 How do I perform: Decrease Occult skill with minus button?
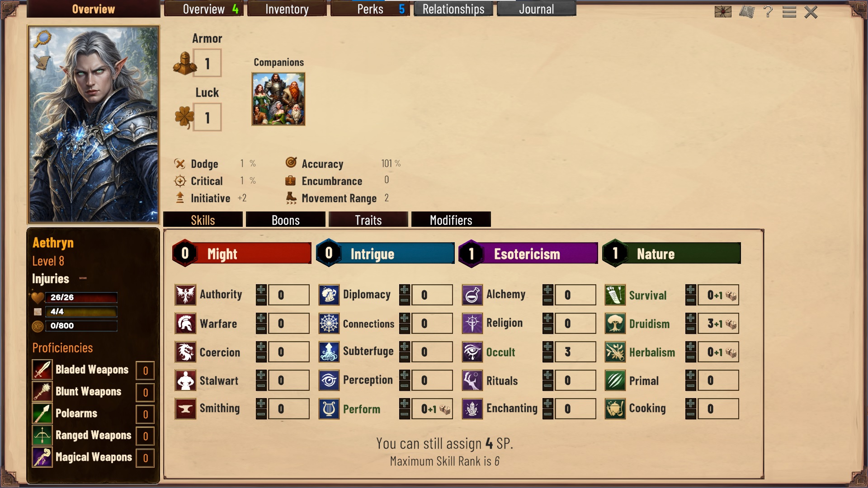click(x=548, y=357)
